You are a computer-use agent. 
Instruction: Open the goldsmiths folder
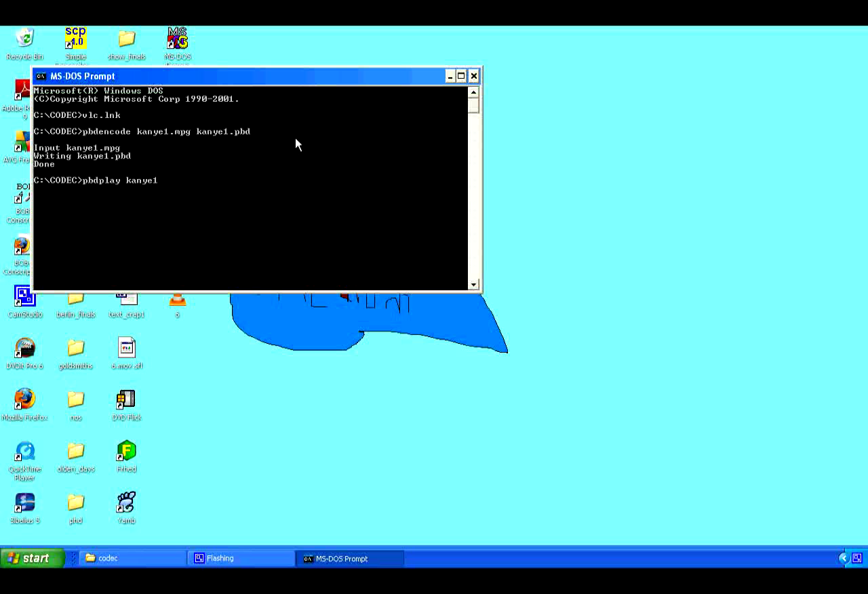point(75,354)
